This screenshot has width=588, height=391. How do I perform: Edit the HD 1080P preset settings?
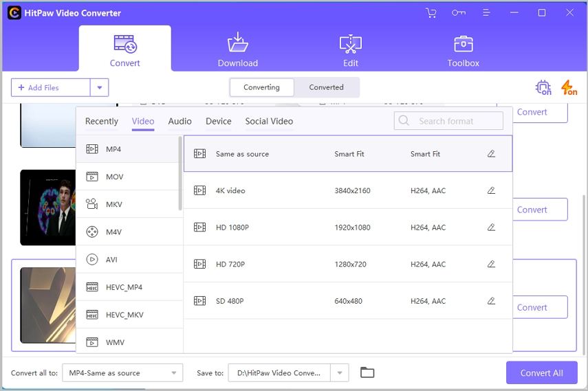pos(491,227)
